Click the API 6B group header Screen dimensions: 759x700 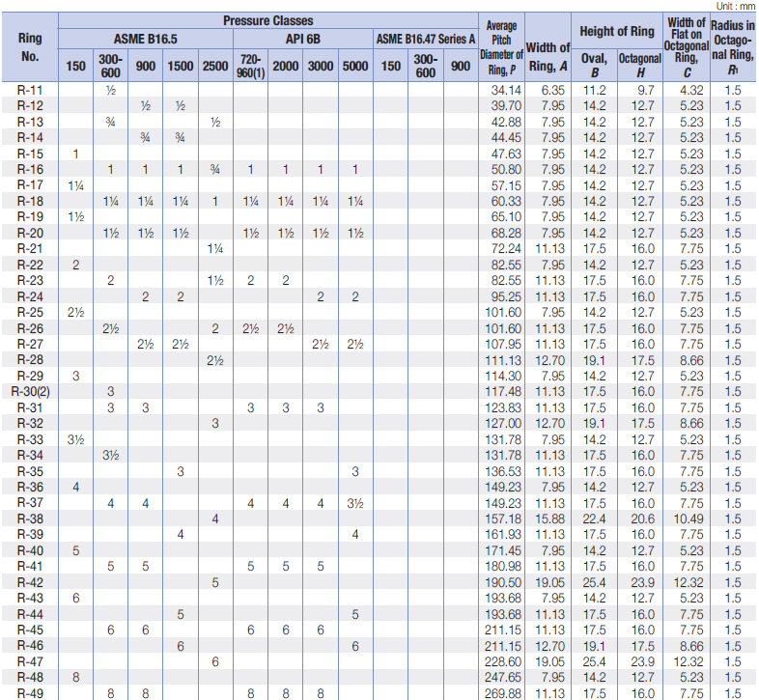[303, 40]
